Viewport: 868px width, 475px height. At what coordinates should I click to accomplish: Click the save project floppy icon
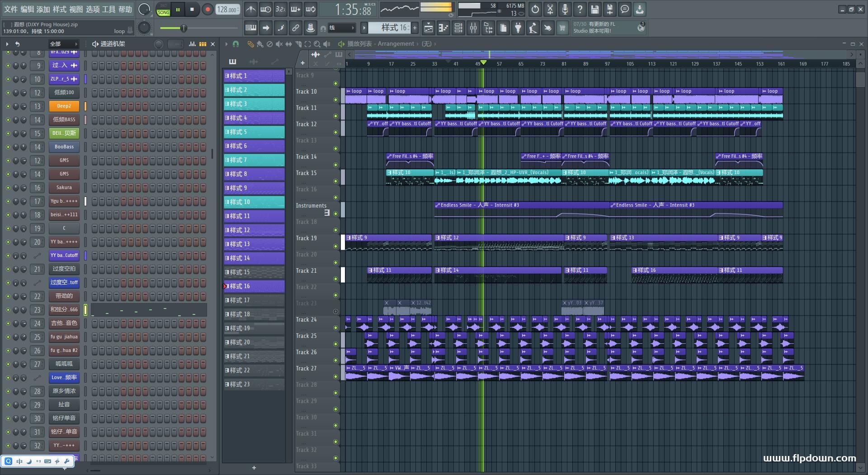coord(594,9)
